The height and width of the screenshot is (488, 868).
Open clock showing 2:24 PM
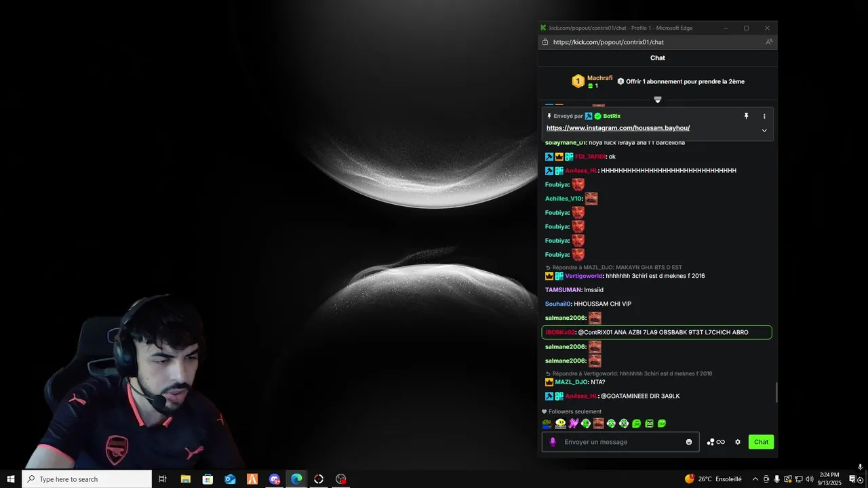[x=830, y=479]
